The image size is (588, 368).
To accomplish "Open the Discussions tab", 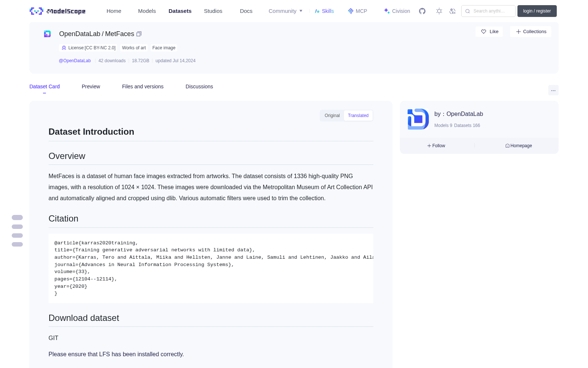I will 199,86.
